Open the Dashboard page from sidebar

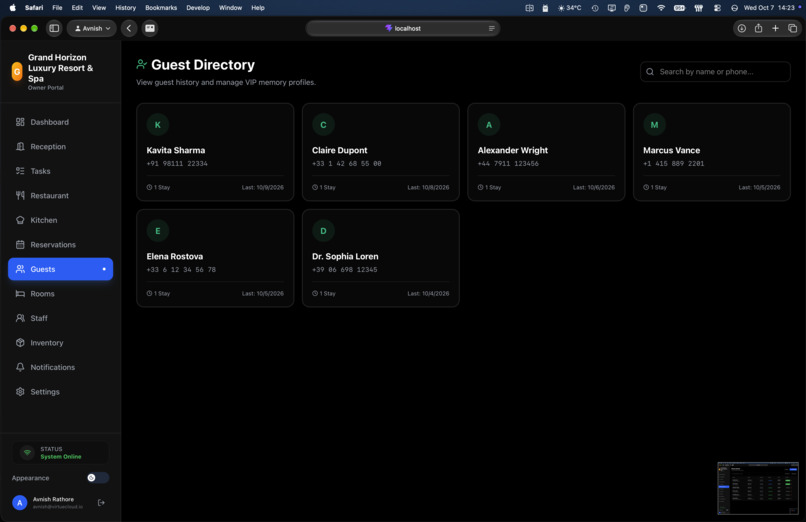pyautogui.click(x=61, y=122)
